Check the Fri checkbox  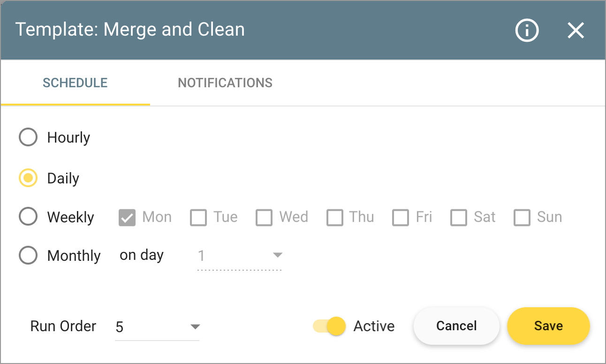(x=401, y=218)
